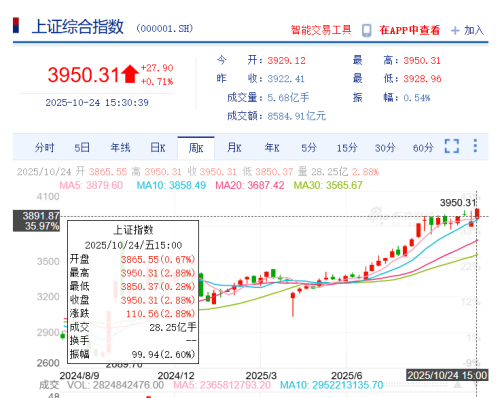
Task: Open the 60分 chart tab
Action: [x=423, y=147]
